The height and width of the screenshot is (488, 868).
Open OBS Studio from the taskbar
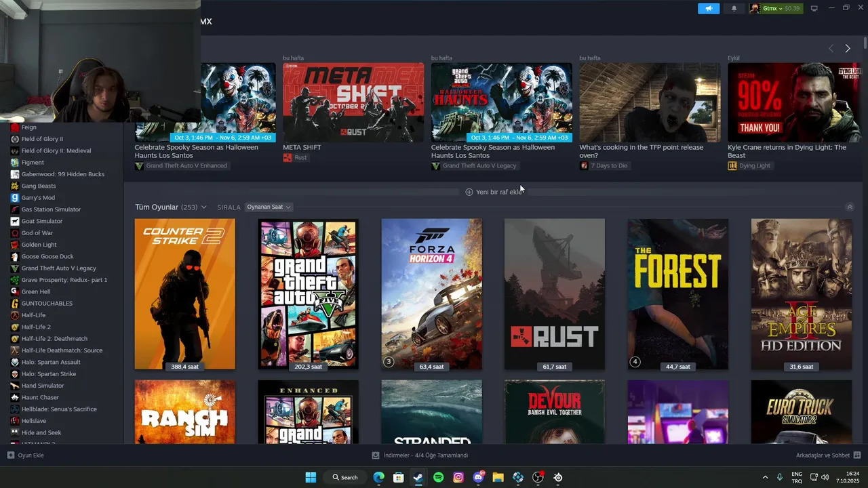(x=538, y=477)
